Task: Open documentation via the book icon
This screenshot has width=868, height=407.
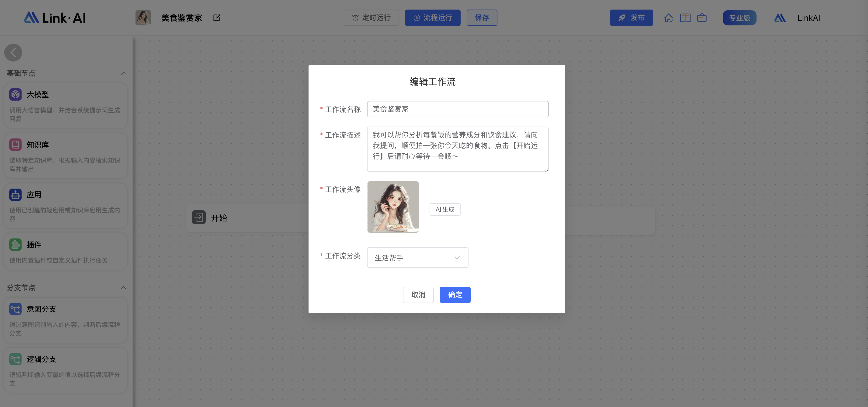Action: click(685, 17)
